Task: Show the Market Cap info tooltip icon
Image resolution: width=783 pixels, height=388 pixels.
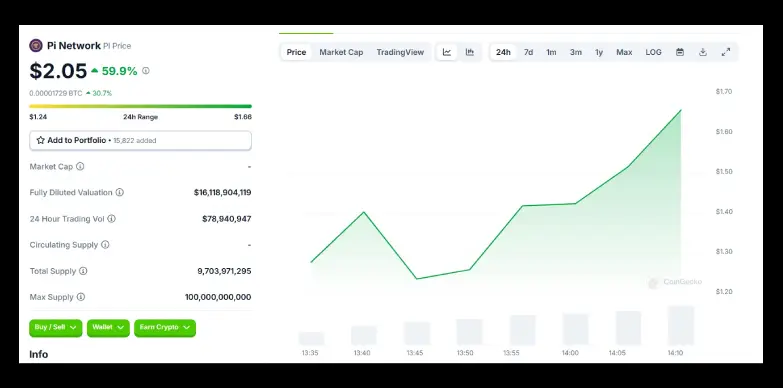Action: (80, 166)
